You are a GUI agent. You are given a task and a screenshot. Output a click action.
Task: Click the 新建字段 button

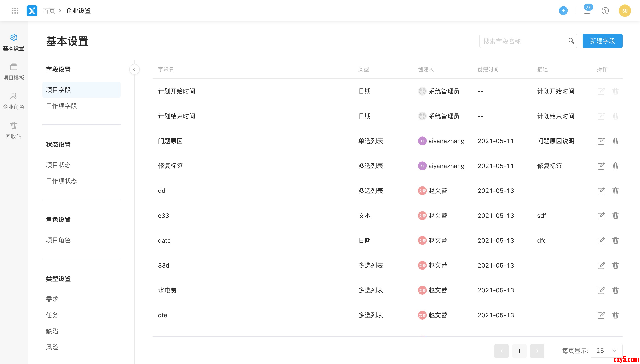point(602,41)
